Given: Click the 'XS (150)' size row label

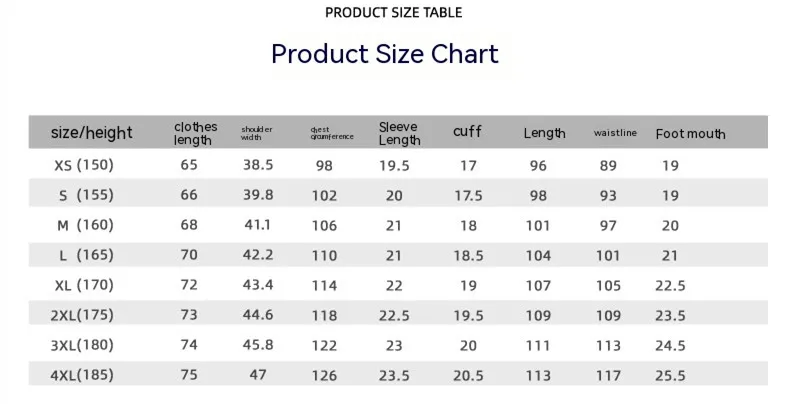Looking at the screenshot, I should (x=84, y=165).
